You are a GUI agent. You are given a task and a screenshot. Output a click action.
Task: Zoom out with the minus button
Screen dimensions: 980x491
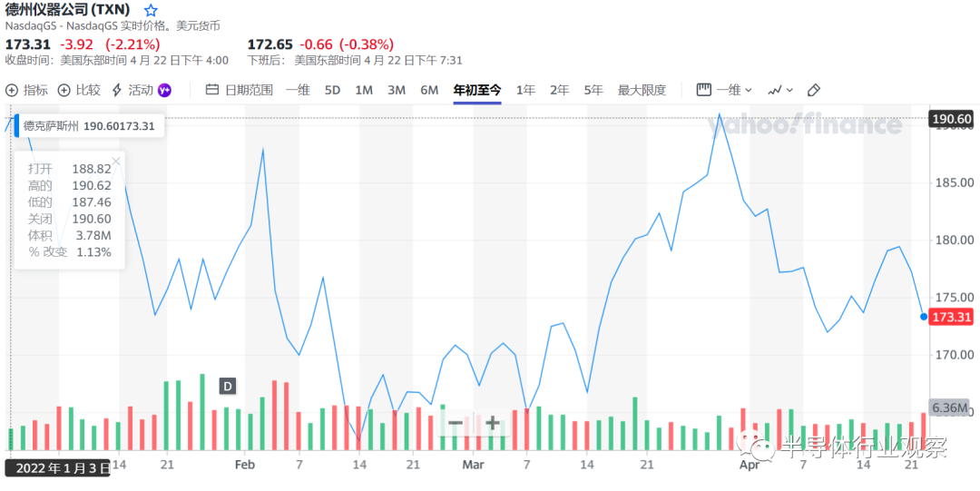click(456, 423)
